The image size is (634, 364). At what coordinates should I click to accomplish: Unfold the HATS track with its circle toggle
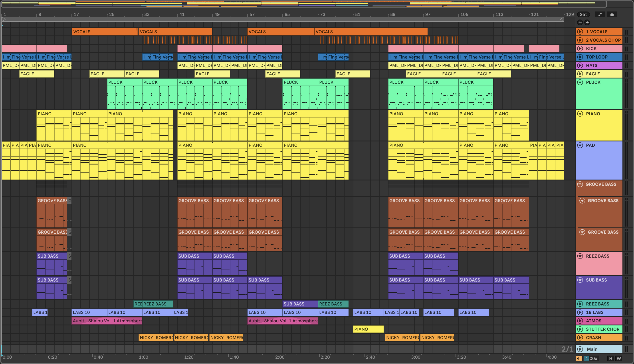click(x=580, y=65)
